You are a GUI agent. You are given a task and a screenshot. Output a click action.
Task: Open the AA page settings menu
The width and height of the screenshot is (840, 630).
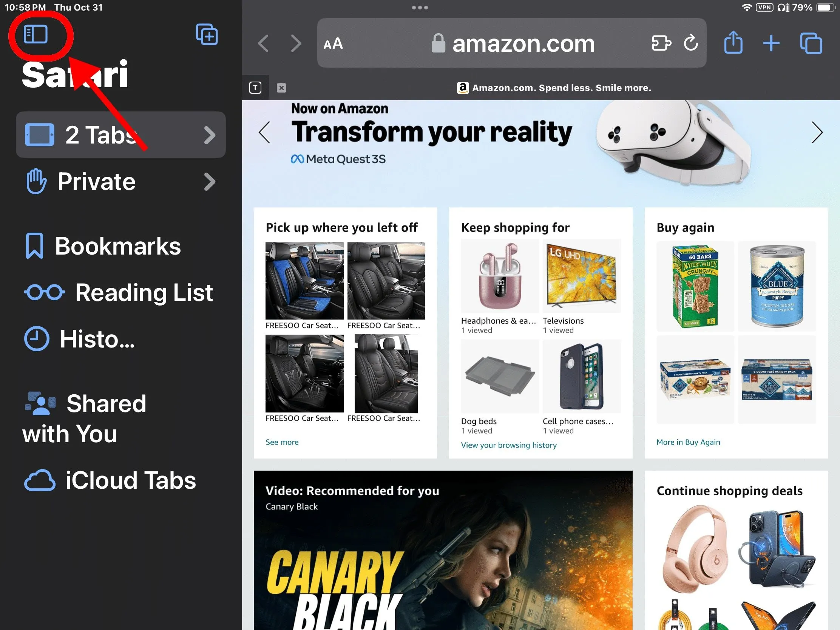(333, 44)
